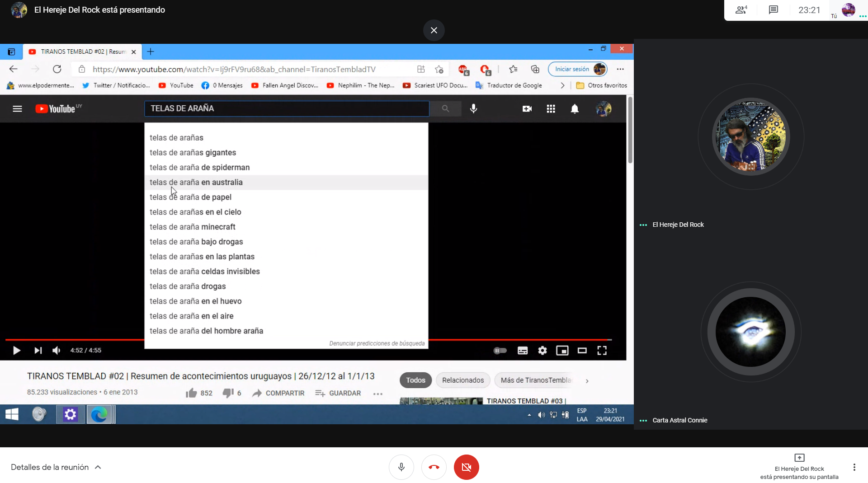Choose suggestion 'telas de araña del hombre araña'
The height and width of the screenshot is (483, 868).
pyautogui.click(x=286, y=331)
